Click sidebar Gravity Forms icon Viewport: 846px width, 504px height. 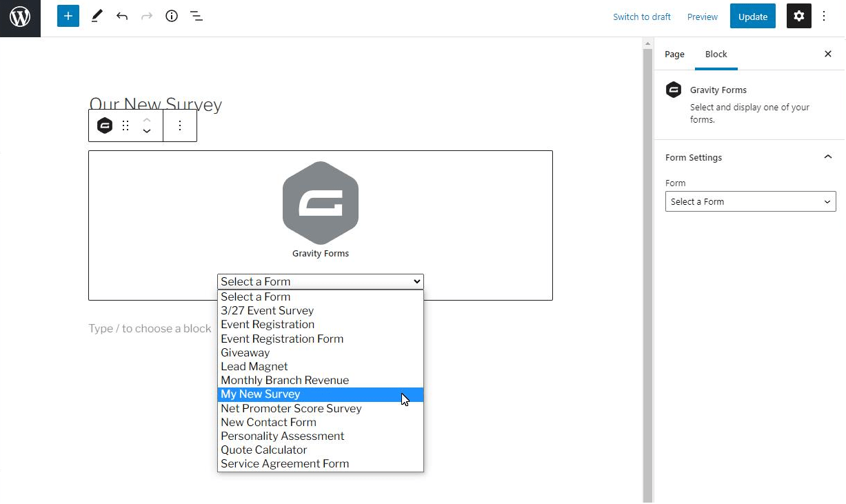(674, 90)
